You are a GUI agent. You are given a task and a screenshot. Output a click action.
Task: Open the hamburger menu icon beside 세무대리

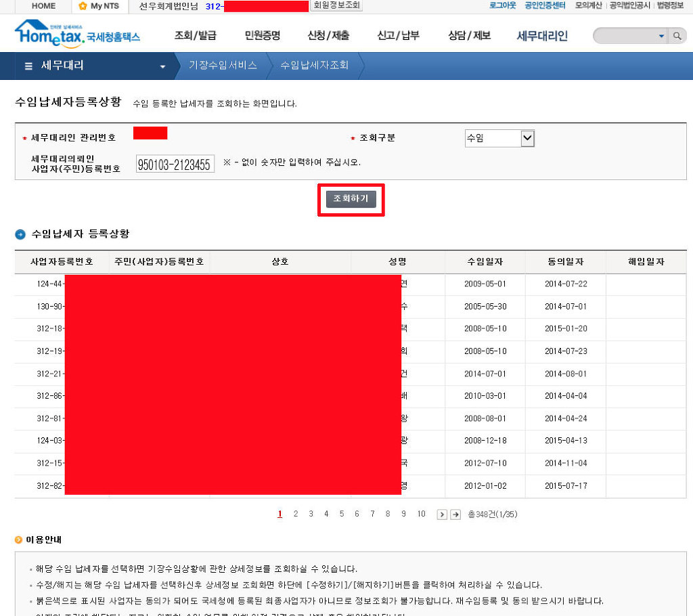(28, 66)
